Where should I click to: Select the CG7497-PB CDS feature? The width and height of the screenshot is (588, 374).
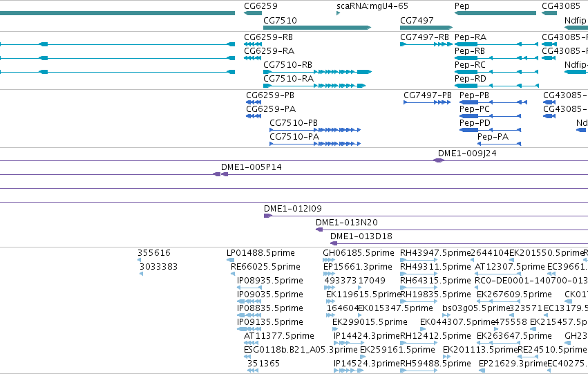pos(427,102)
